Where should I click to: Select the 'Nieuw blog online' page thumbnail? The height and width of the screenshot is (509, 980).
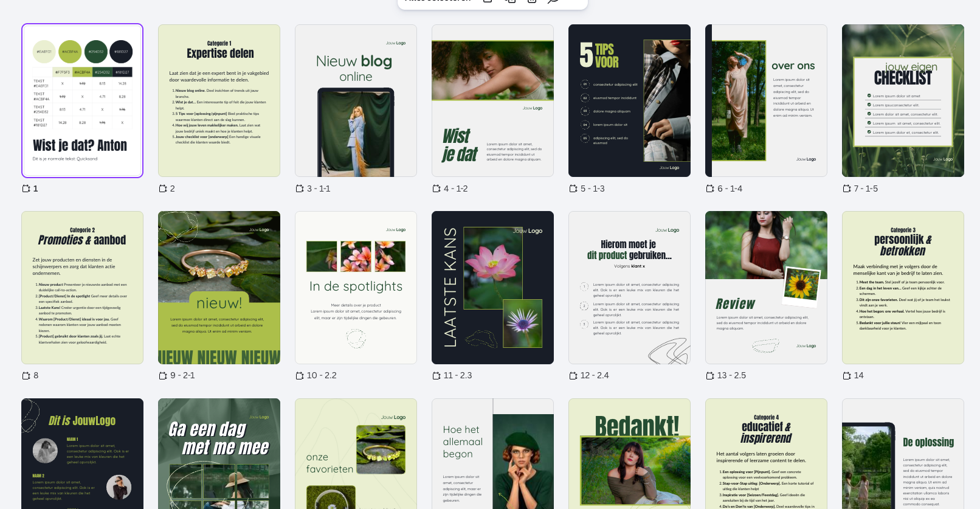[x=356, y=101]
